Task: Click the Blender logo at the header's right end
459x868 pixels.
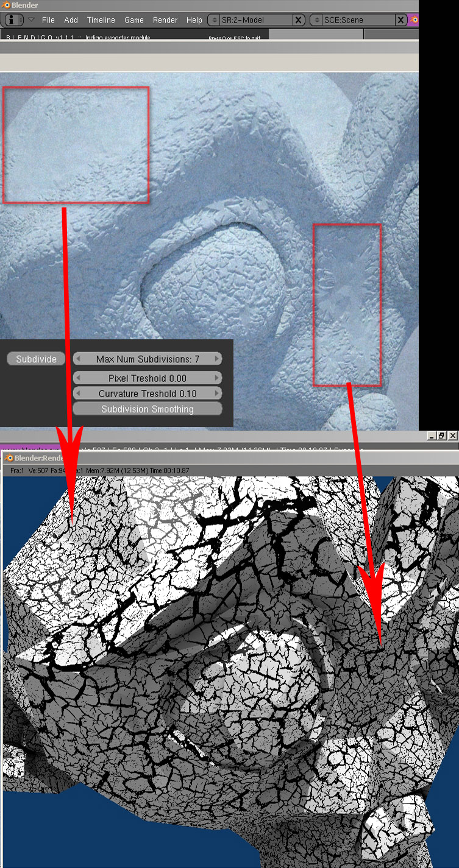Action: [415, 20]
